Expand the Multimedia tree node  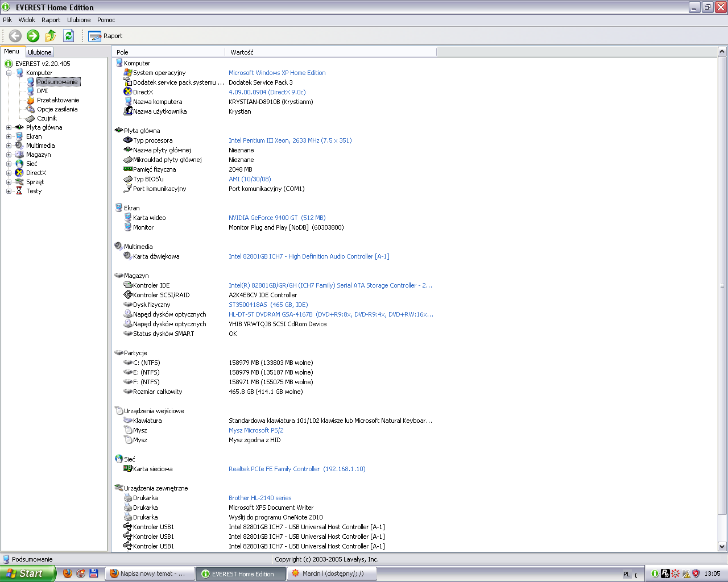click(x=9, y=145)
